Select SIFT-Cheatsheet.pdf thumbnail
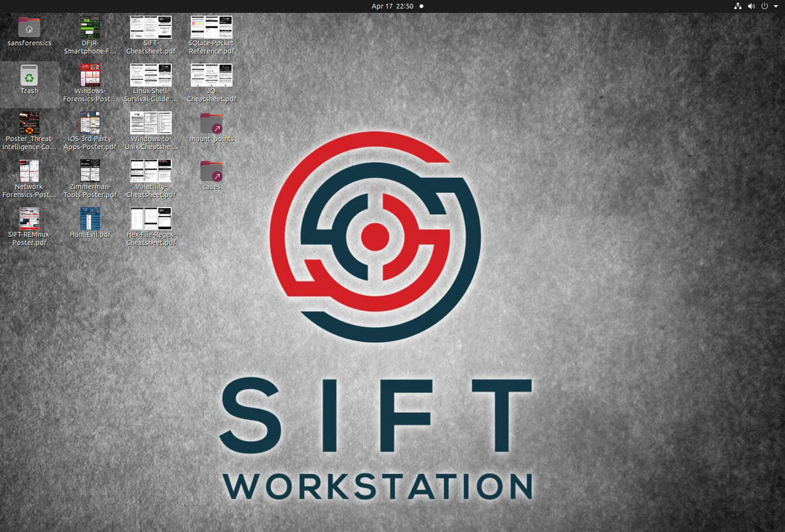Viewport: 785px width, 532px height. 150,27
